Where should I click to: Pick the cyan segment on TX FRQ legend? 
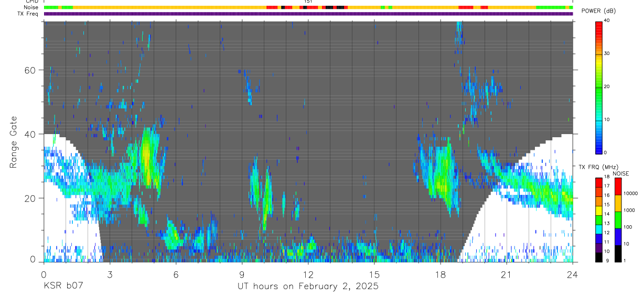pos(599,229)
